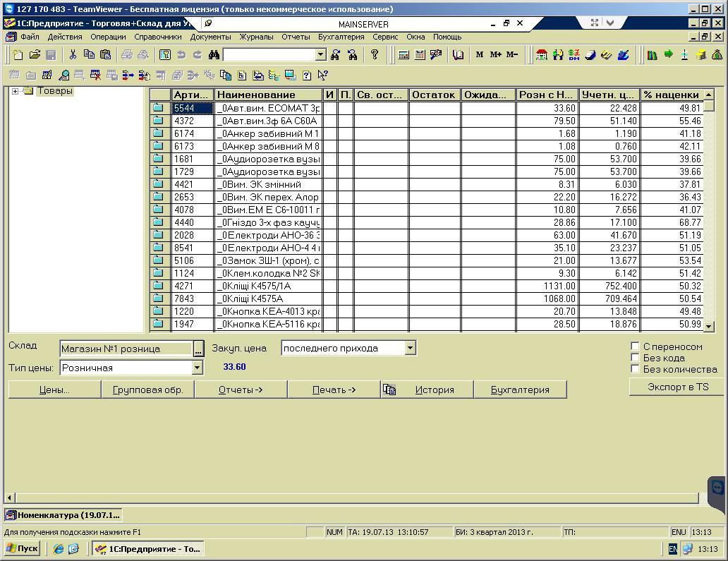The width and height of the screenshot is (728, 561).
Task: Click the 'Экспорт в TS' button
Action: (x=678, y=387)
